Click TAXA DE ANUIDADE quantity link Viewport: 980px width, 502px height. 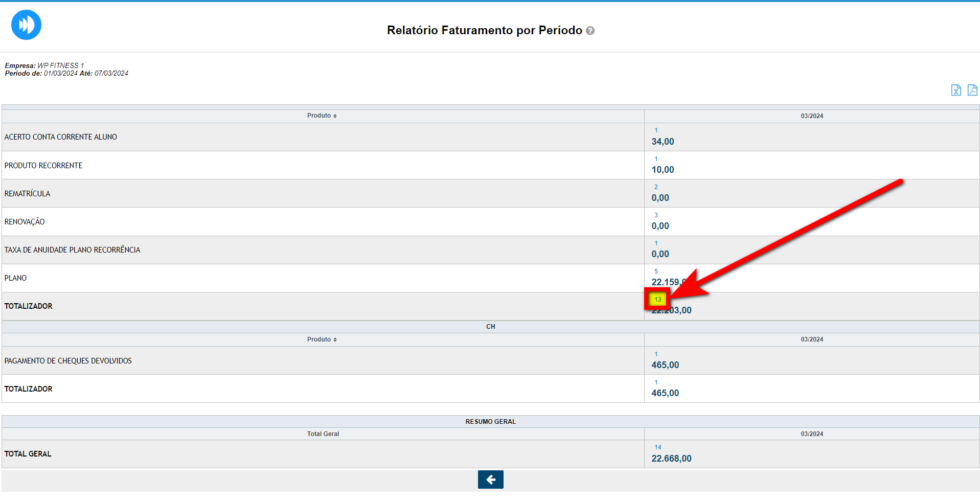656,243
